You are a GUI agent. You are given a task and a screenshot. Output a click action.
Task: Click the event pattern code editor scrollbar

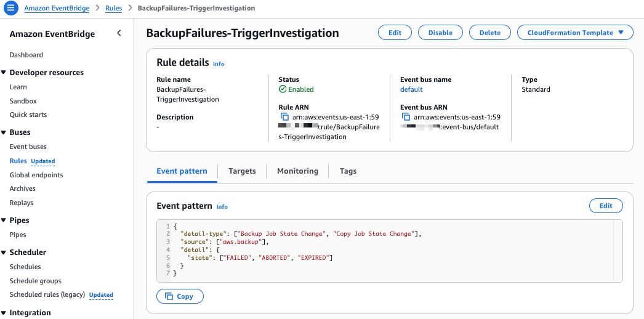618,251
